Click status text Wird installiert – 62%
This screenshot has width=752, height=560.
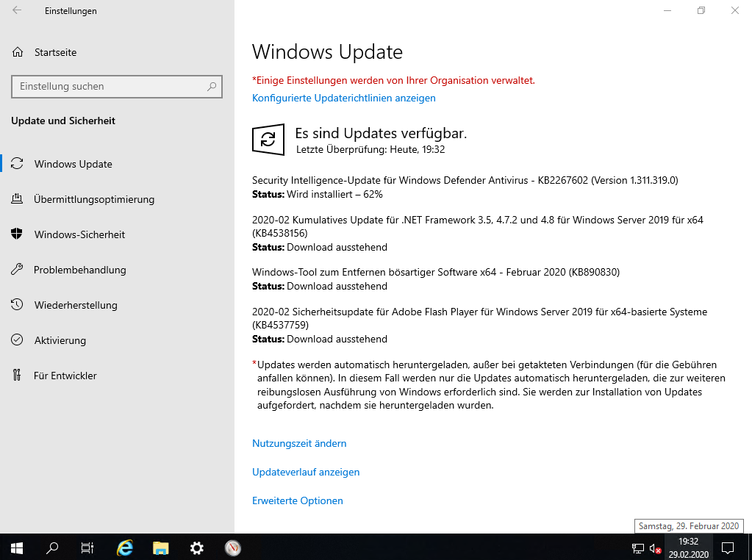(334, 194)
